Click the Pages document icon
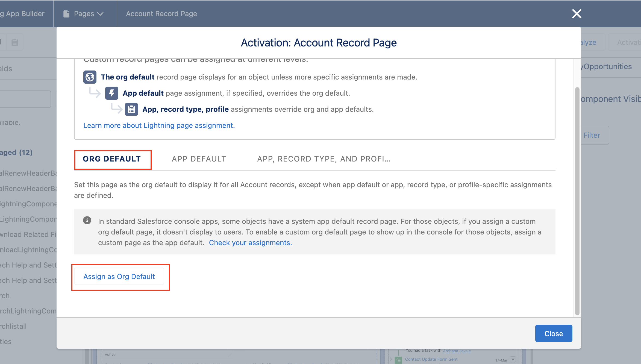 [66, 14]
